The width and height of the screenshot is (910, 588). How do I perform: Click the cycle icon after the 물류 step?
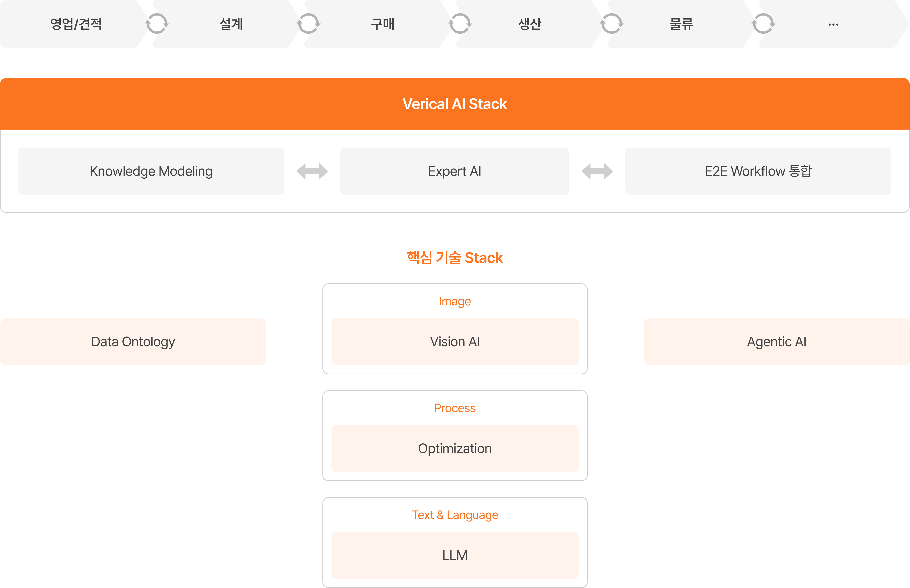coord(763,24)
